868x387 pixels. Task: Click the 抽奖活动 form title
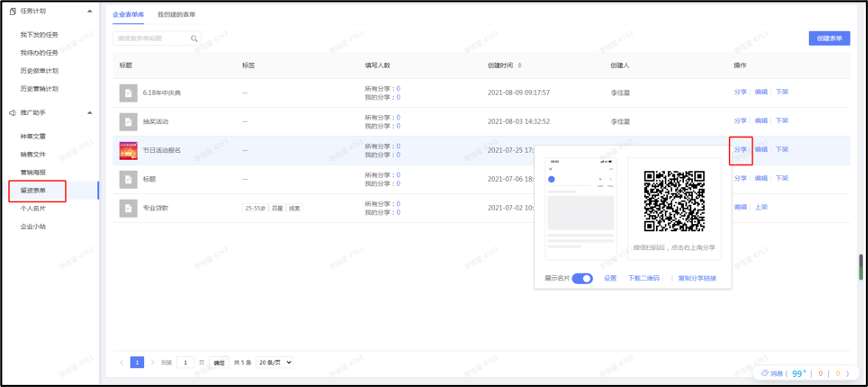coord(156,121)
